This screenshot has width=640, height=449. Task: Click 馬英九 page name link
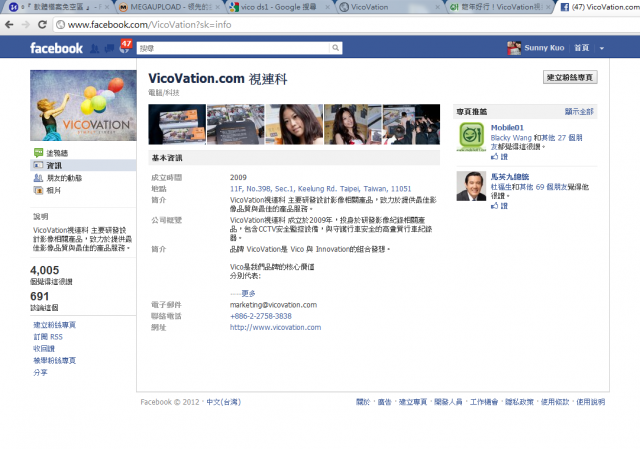(510, 177)
